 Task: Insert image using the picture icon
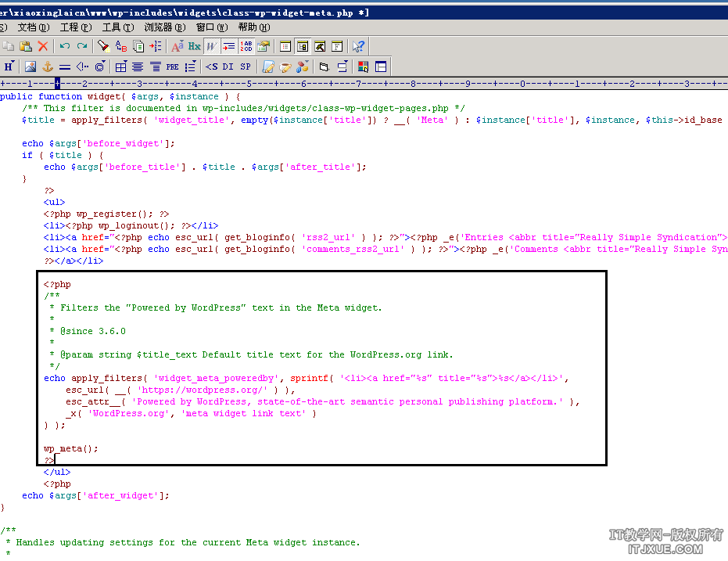pos(30,67)
